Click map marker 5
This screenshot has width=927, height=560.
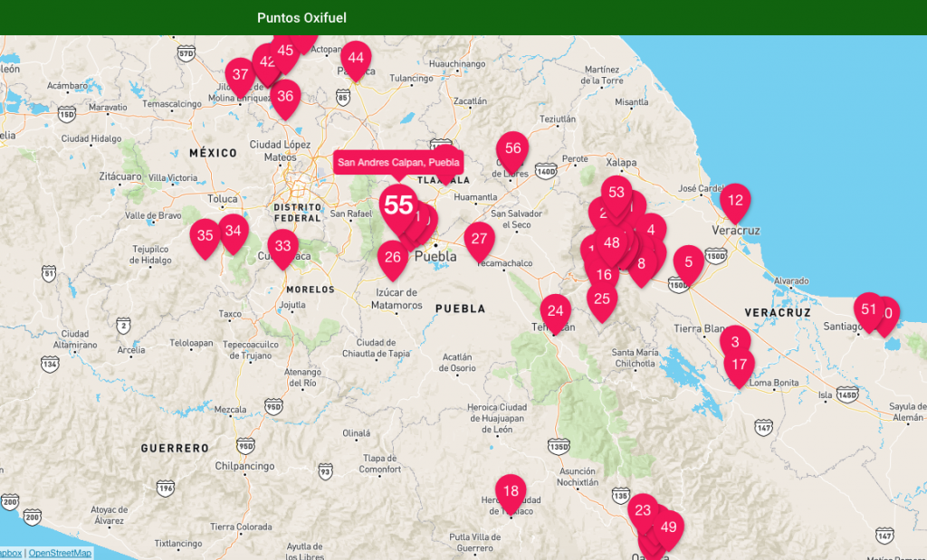[688, 265]
